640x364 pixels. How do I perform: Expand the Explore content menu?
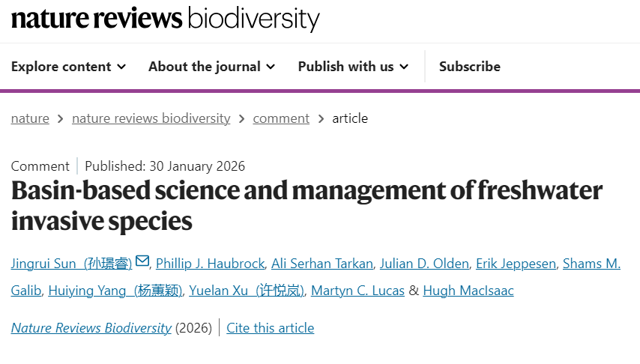coord(68,67)
